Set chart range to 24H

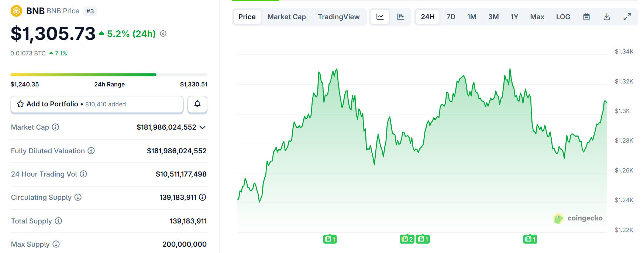coord(428,17)
